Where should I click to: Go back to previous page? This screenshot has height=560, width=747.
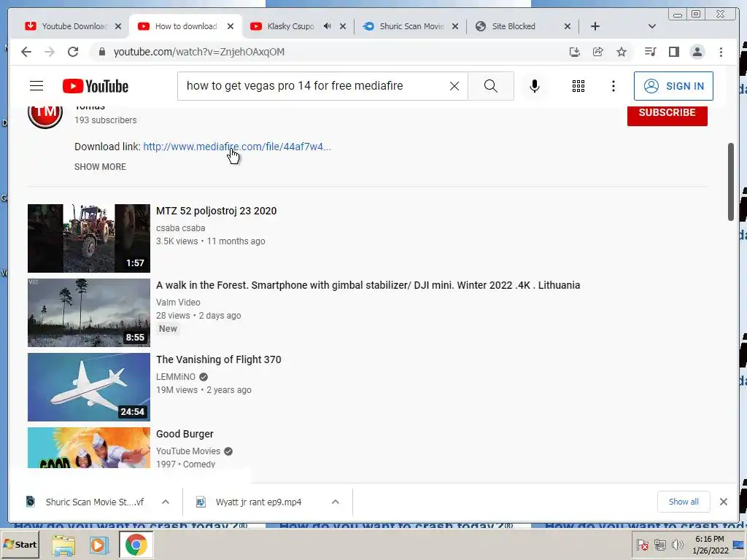pyautogui.click(x=26, y=52)
